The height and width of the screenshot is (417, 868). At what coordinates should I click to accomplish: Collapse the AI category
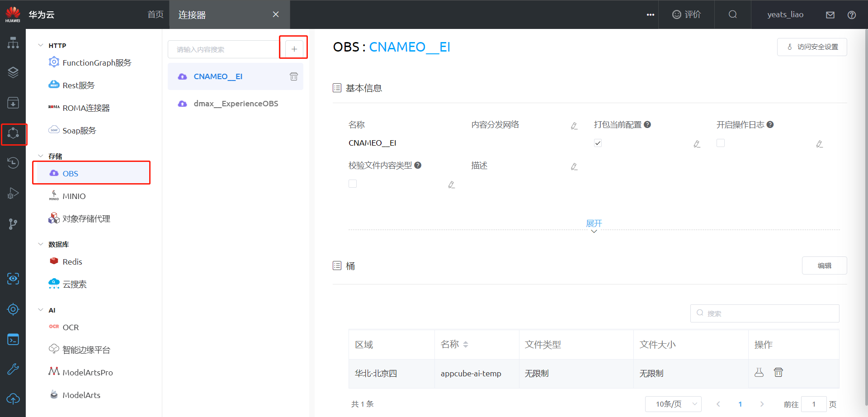41,310
